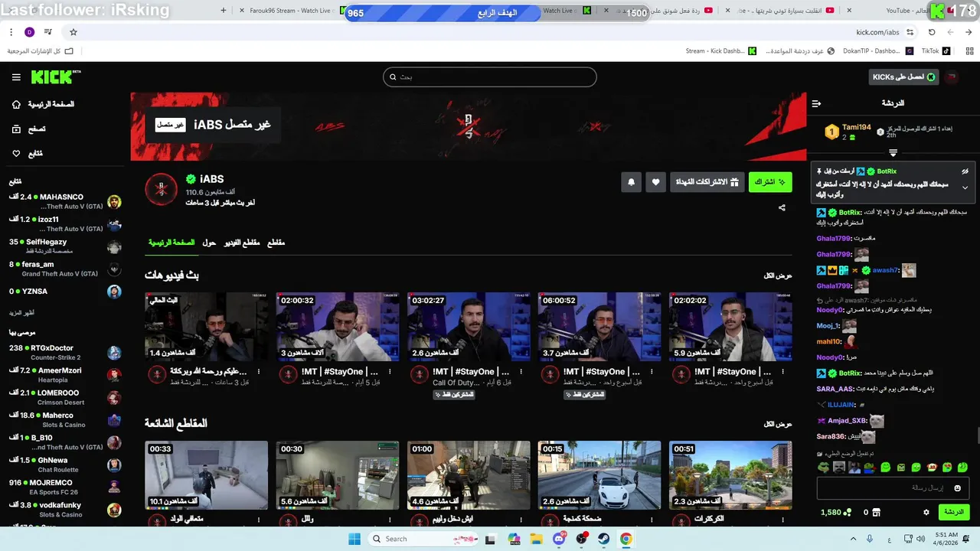The height and width of the screenshot is (551, 980).
Task: Open SeifHegazy channel in sidebar
Action: (65, 246)
